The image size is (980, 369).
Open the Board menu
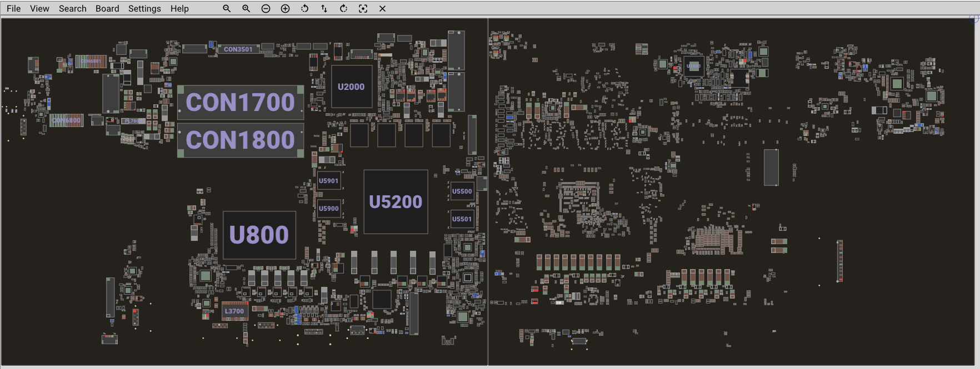pyautogui.click(x=107, y=8)
